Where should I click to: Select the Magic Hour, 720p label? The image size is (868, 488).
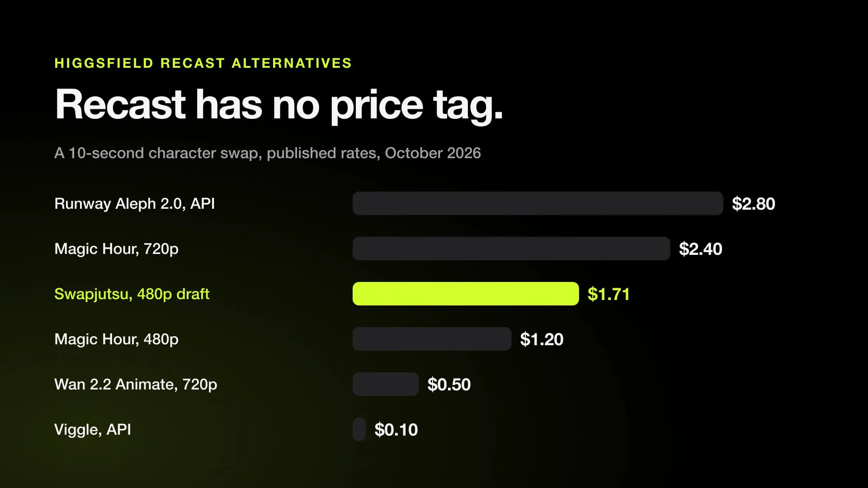[x=116, y=249]
